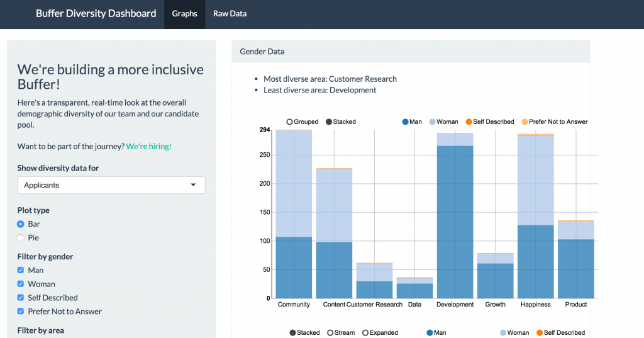Open the Raw Data tab

[230, 14]
